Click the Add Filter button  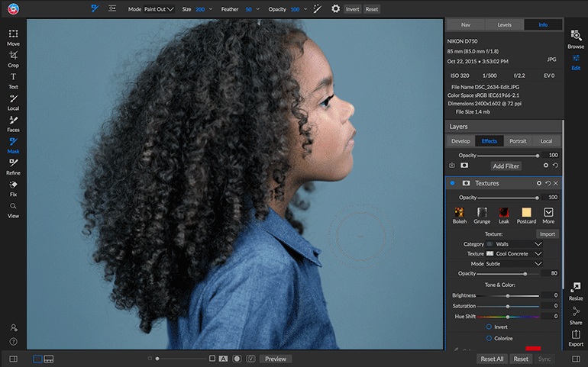(x=506, y=166)
